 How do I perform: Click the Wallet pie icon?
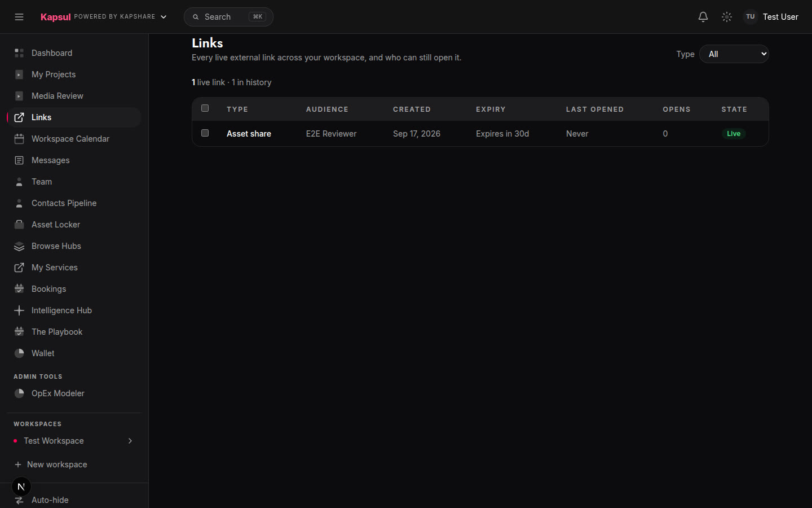click(x=19, y=353)
